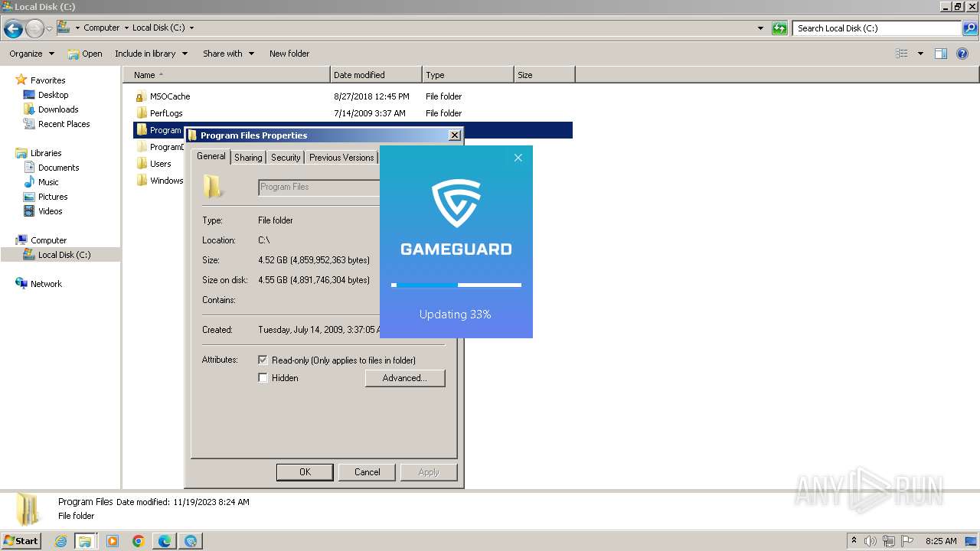Screen dimensions: 980x551
Task: Click OK in Program Files Properties
Action: click(x=305, y=472)
